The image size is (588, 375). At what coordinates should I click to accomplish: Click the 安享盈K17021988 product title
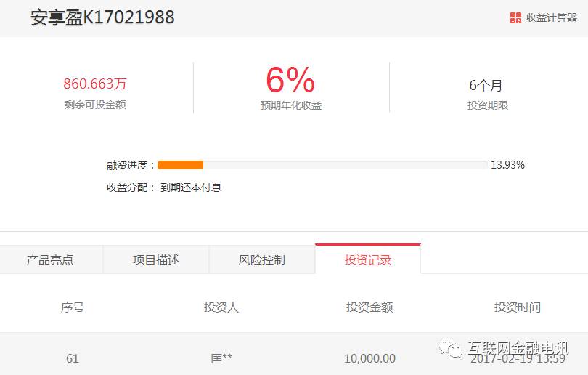click(102, 17)
